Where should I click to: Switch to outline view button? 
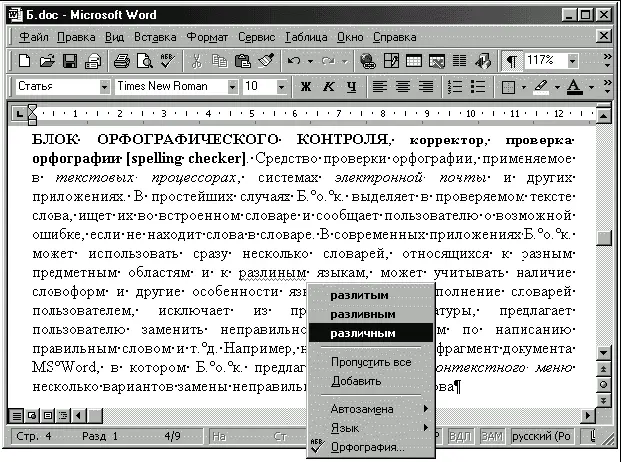click(x=63, y=416)
